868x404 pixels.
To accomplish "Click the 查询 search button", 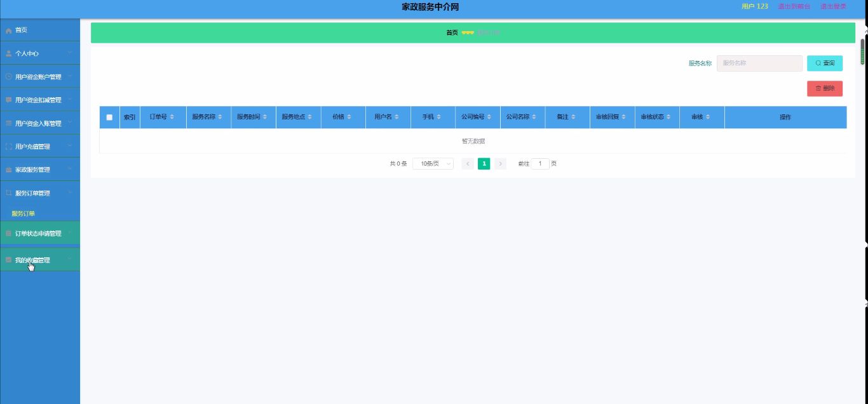I will click(825, 64).
